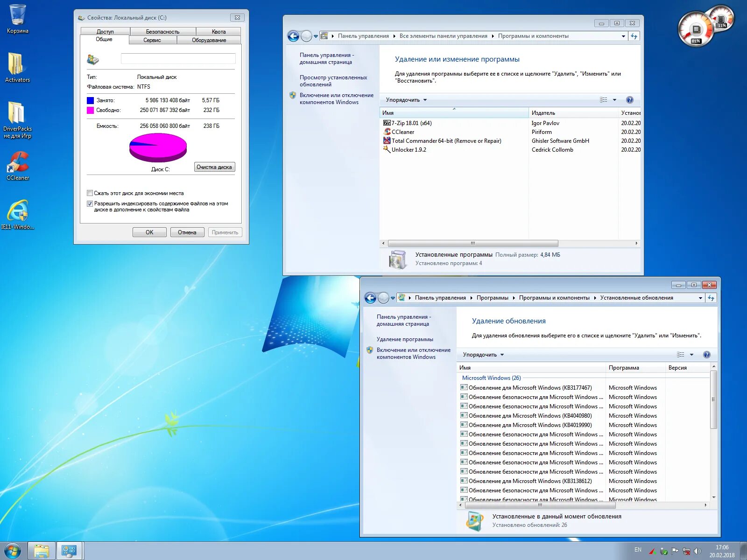747x560 pixels.
Task: Collapse the Microsoft Windows (26) group
Action: tap(491, 378)
